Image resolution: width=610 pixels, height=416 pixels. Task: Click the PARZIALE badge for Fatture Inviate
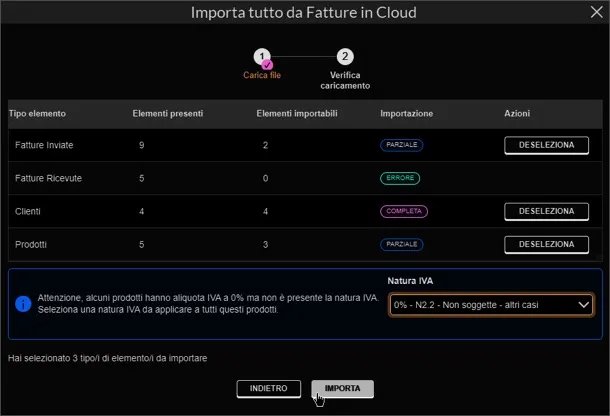coord(401,145)
